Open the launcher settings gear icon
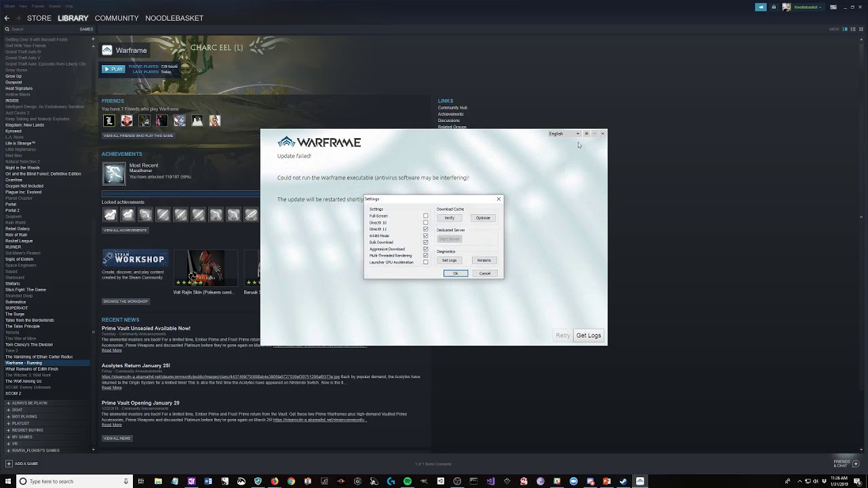The height and width of the screenshot is (488, 868). pyautogui.click(x=587, y=134)
